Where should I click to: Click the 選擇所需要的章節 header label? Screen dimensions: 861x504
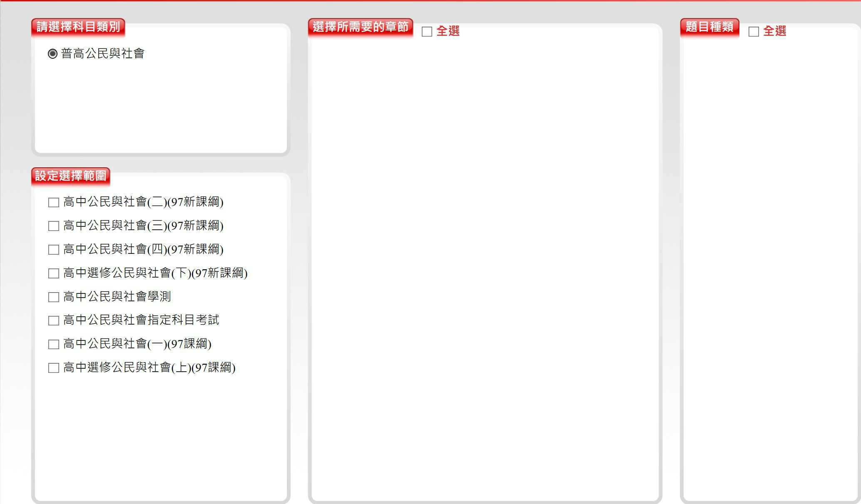(x=361, y=27)
